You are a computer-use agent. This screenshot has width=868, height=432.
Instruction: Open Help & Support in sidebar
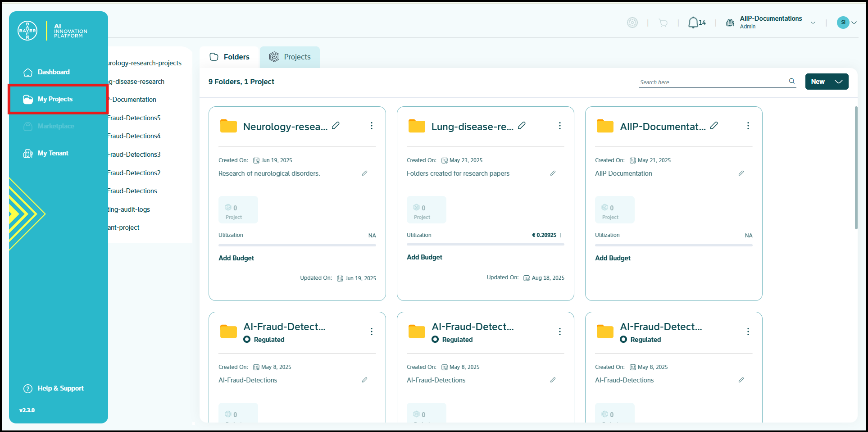click(54, 388)
